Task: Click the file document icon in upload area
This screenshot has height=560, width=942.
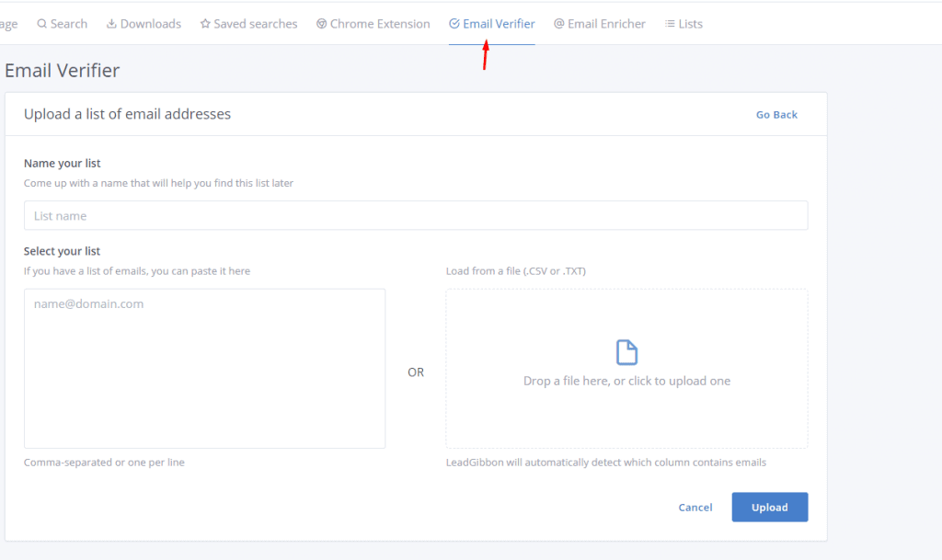Action: tap(626, 352)
